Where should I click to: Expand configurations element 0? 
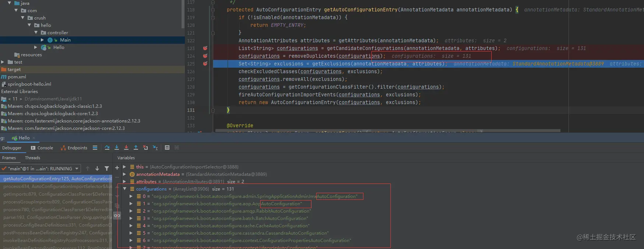click(131, 196)
